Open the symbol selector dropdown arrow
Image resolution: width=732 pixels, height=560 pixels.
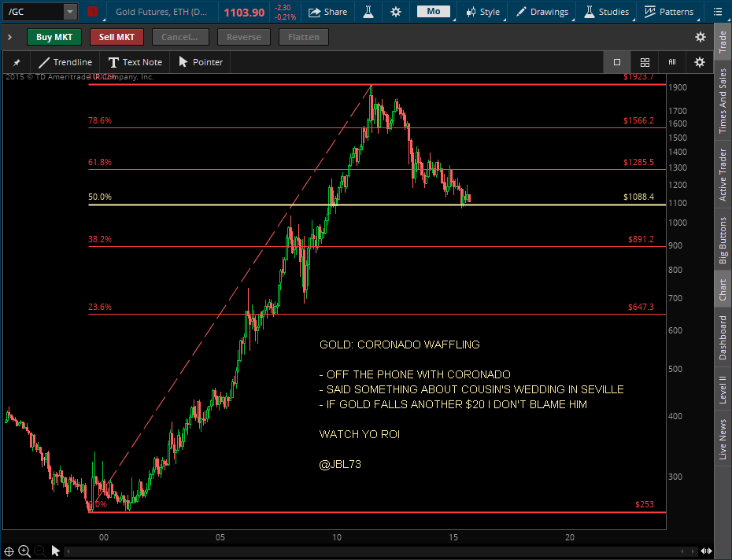(x=70, y=12)
